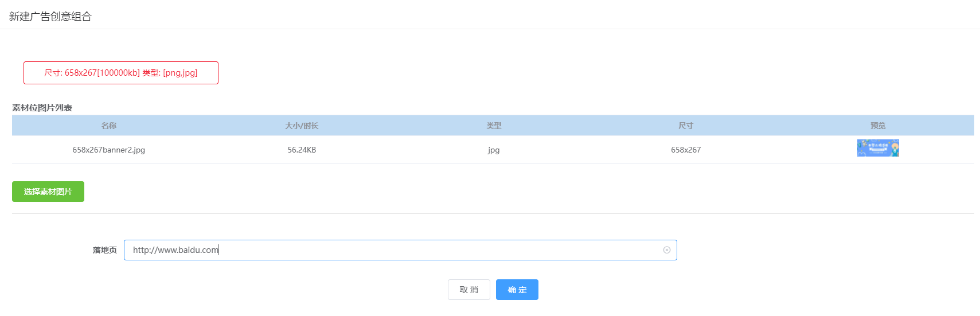
Task: Click the 类型 column header
Action: [x=494, y=126]
